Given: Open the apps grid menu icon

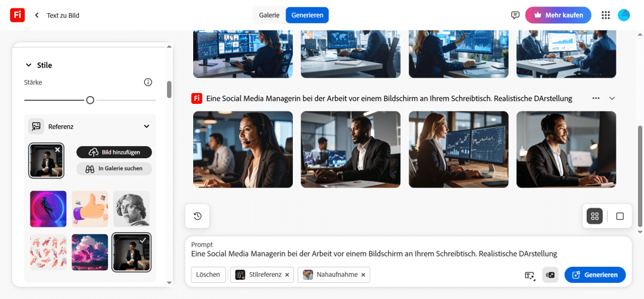Looking at the screenshot, I should point(605,15).
